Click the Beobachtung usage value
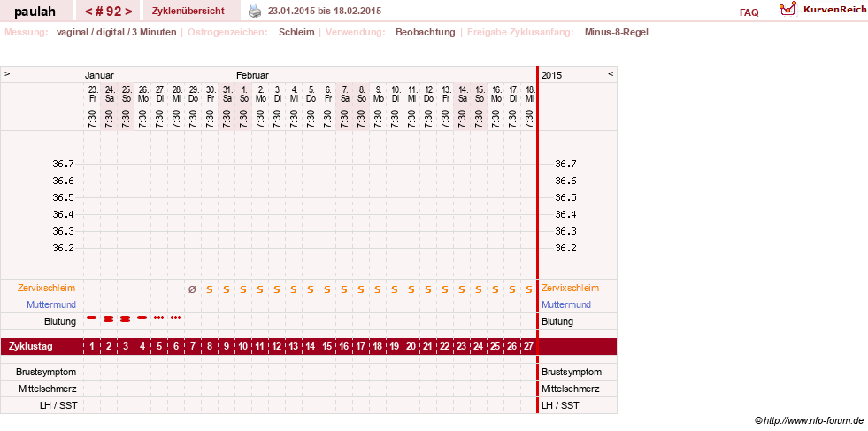This screenshot has height=431, width=868. click(x=425, y=32)
